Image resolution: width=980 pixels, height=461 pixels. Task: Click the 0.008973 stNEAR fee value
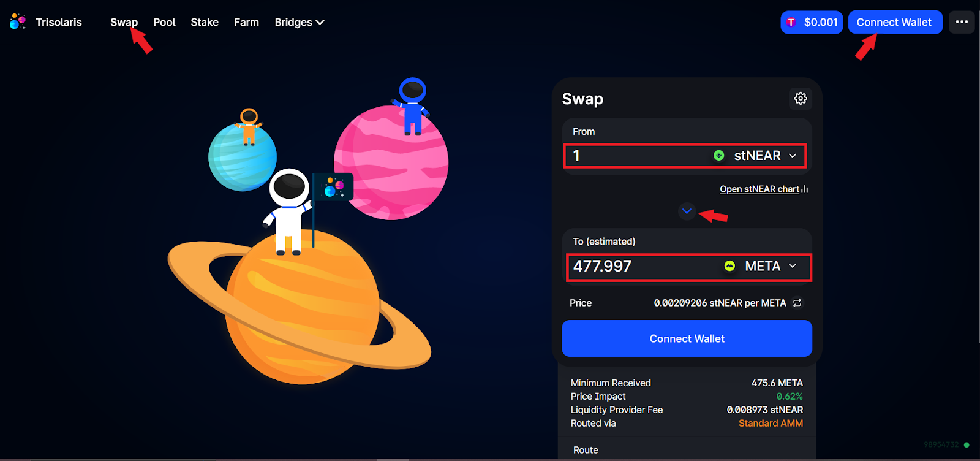point(764,410)
